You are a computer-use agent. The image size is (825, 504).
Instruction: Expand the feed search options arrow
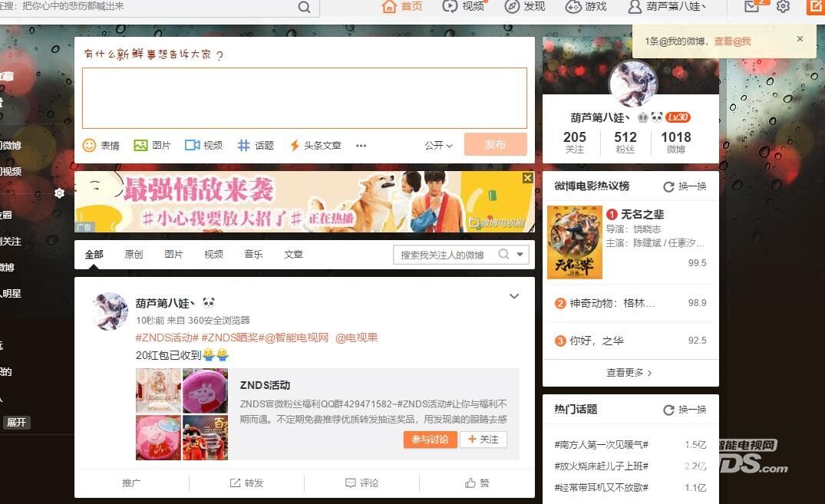[x=520, y=255]
